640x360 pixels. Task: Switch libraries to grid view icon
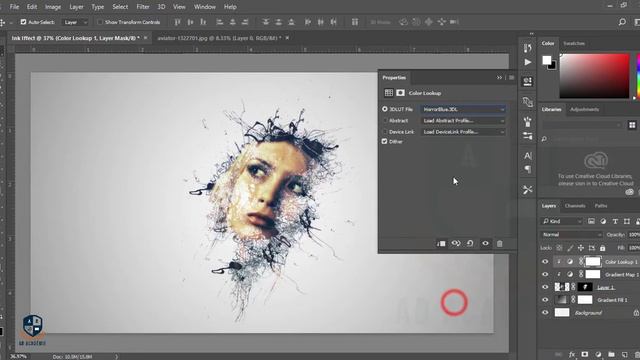point(632,125)
